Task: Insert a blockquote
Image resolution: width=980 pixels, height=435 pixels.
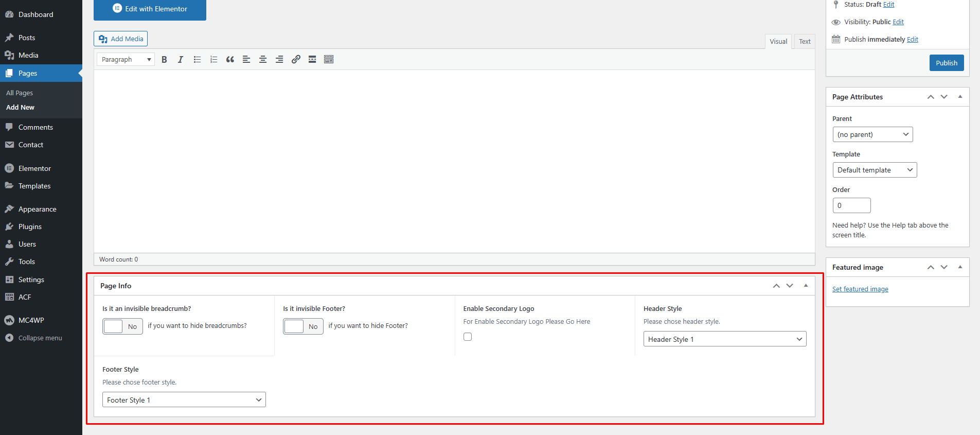Action: (x=230, y=60)
